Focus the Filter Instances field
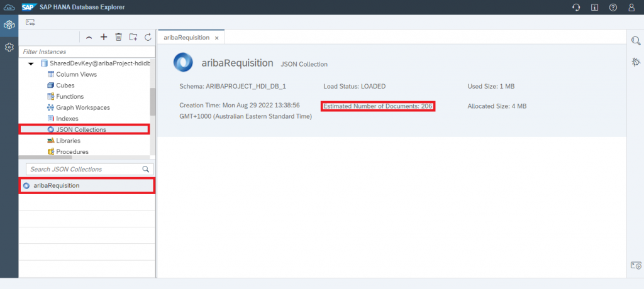 (87, 52)
